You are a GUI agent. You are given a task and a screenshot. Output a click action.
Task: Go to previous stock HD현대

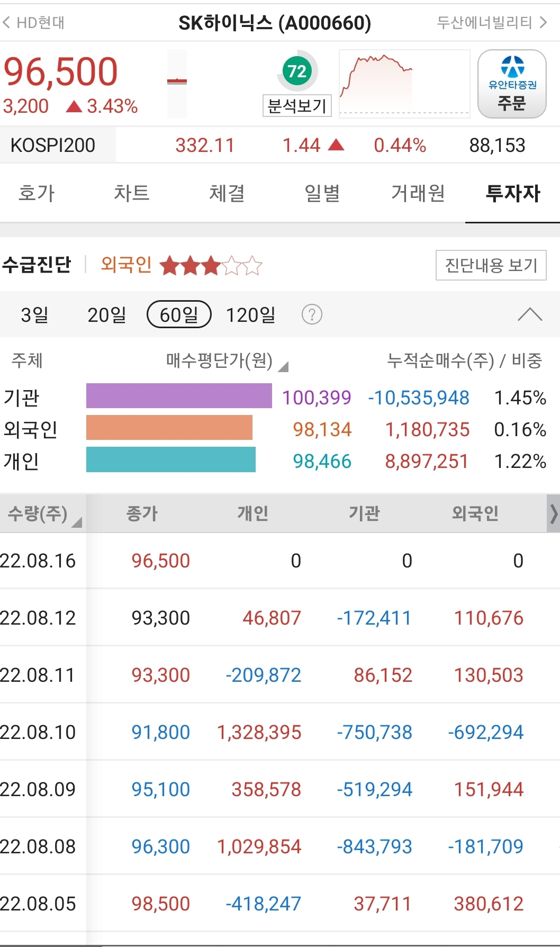pos(33,23)
